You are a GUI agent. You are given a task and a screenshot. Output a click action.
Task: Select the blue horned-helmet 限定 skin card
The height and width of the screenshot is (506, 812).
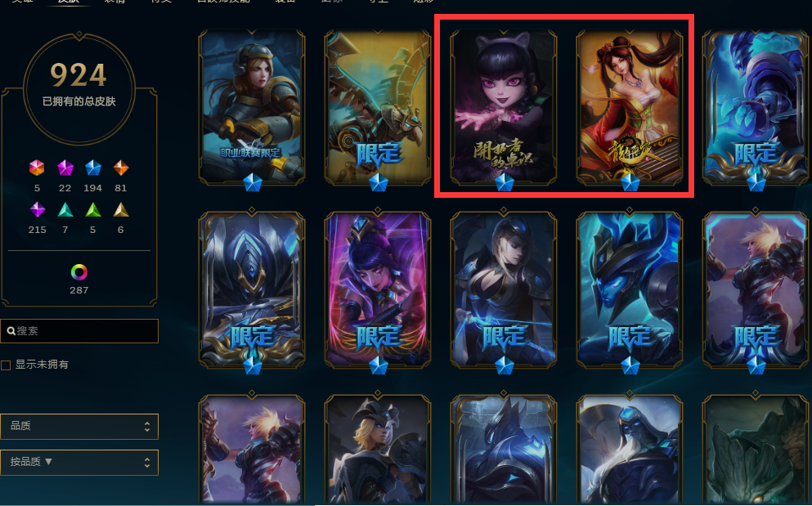click(629, 289)
